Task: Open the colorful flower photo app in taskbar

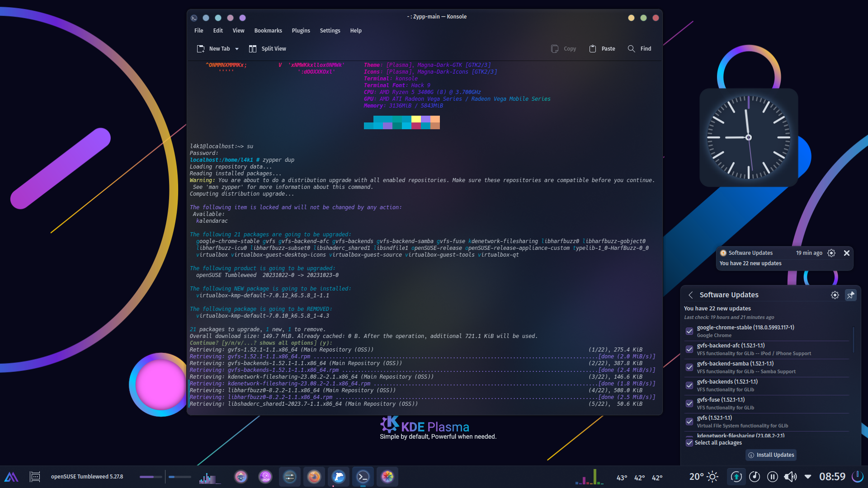Action: click(x=387, y=477)
